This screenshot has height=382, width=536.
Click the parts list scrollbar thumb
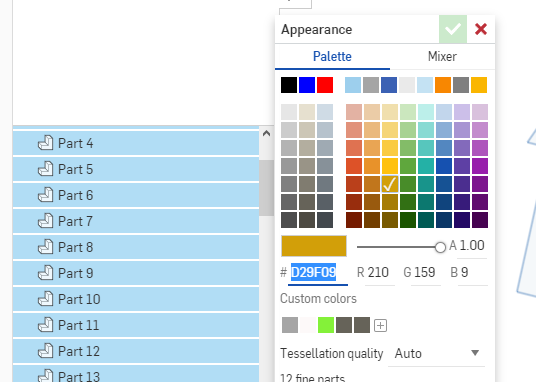tap(266, 187)
